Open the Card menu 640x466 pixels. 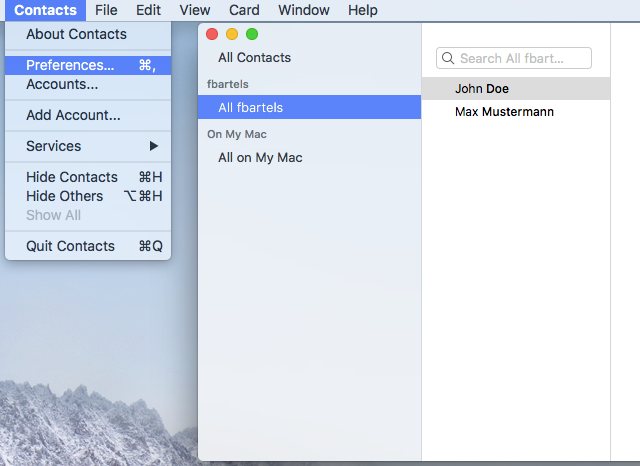[244, 10]
